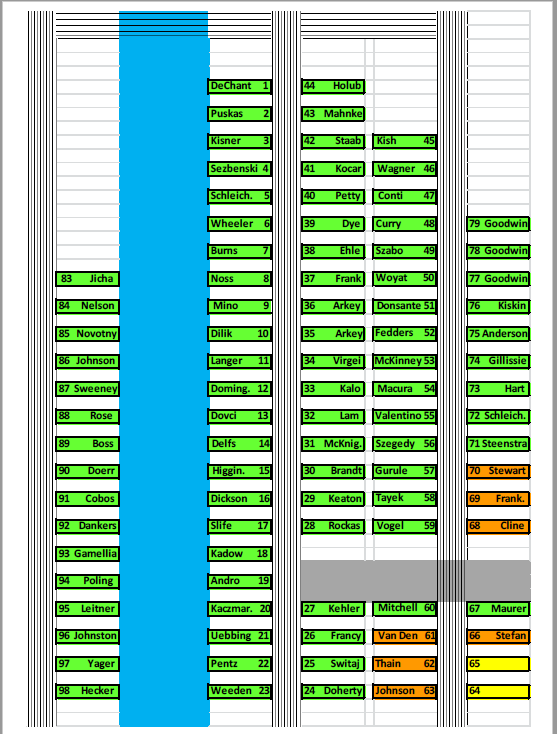Click the Doherty 24 cell
557x734 pixels.
[333, 691]
